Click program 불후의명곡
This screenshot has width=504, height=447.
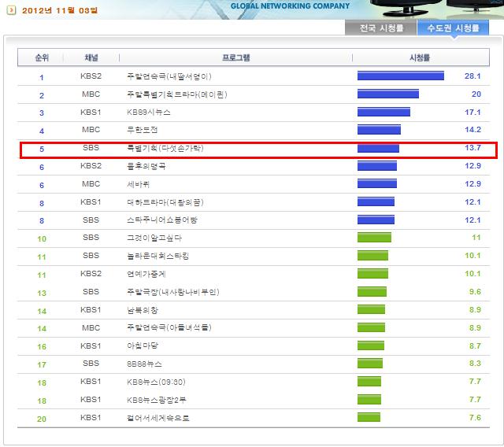tap(146, 166)
